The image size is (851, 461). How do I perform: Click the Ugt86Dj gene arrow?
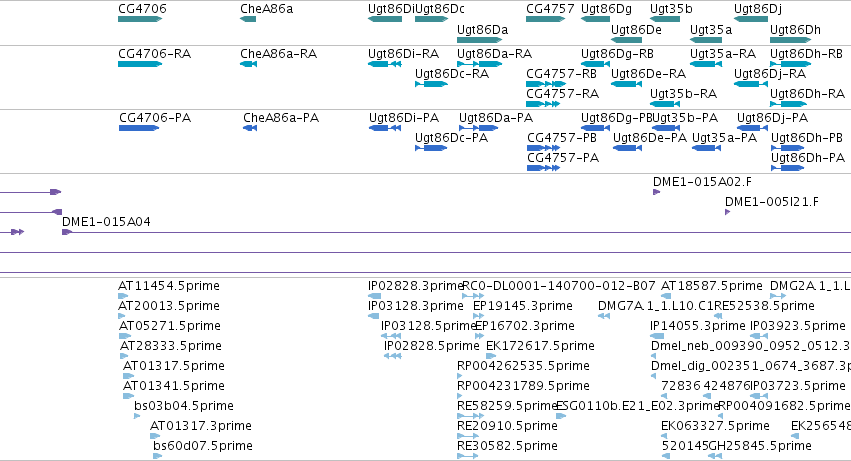(x=751, y=19)
